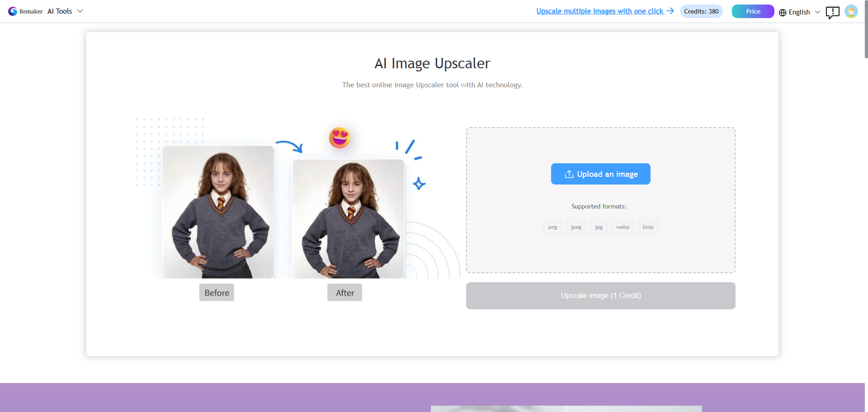Click the Upscale image (1 Credit) button
The height and width of the screenshot is (412, 868).
point(600,296)
